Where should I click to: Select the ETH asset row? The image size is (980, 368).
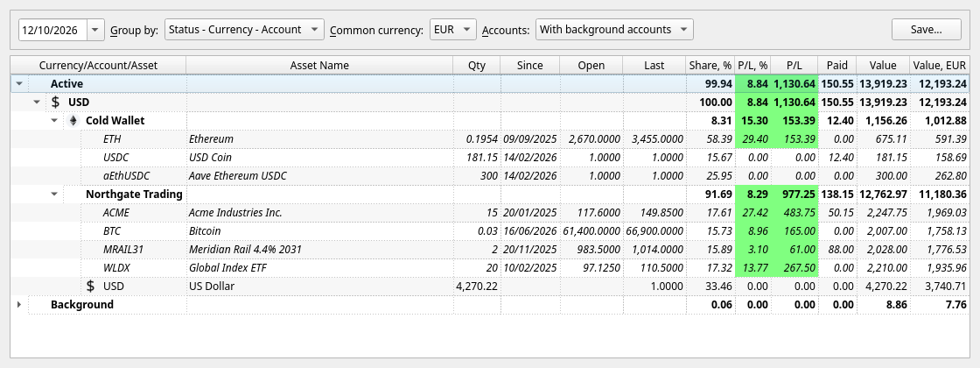pyautogui.click(x=490, y=139)
